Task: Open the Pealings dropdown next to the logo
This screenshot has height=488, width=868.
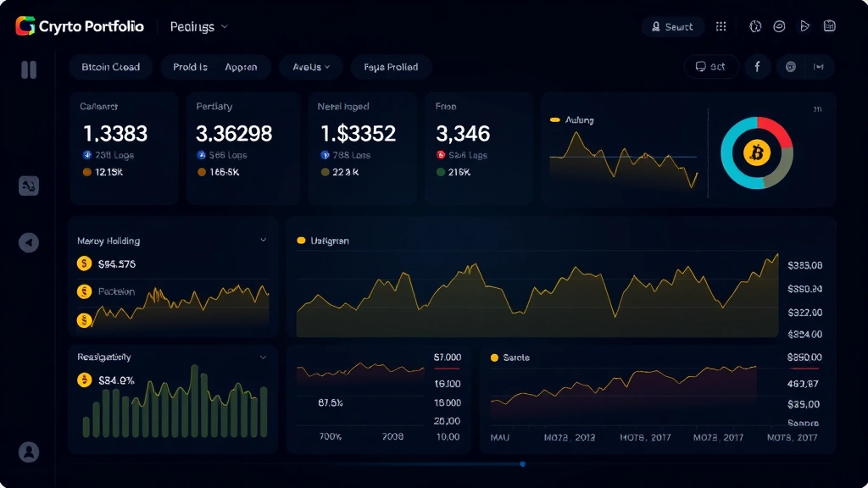Action: point(198,26)
